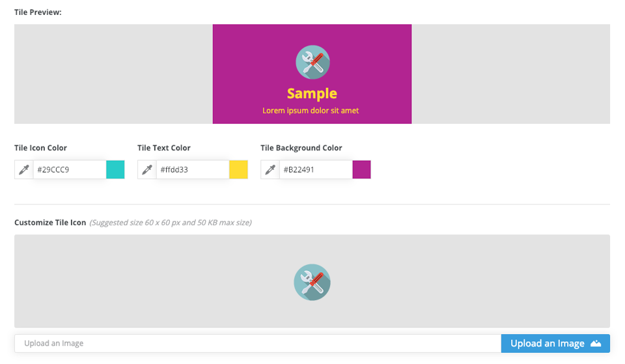Click the teal Tile Icon Color swatch
Image resolution: width=625 pixels, height=364 pixels.
[x=115, y=170]
